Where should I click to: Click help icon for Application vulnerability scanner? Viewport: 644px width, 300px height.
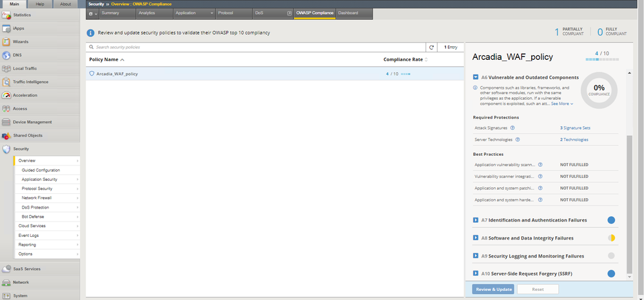click(x=540, y=165)
